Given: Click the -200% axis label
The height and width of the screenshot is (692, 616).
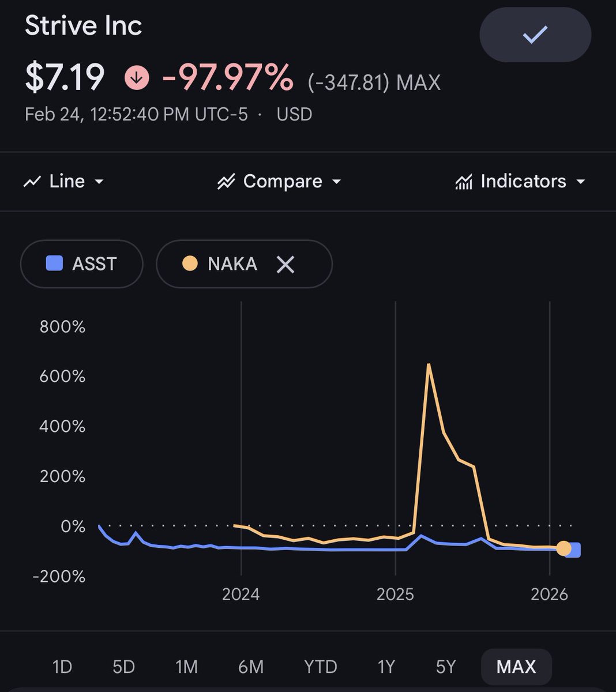Looking at the screenshot, I should click(59, 576).
